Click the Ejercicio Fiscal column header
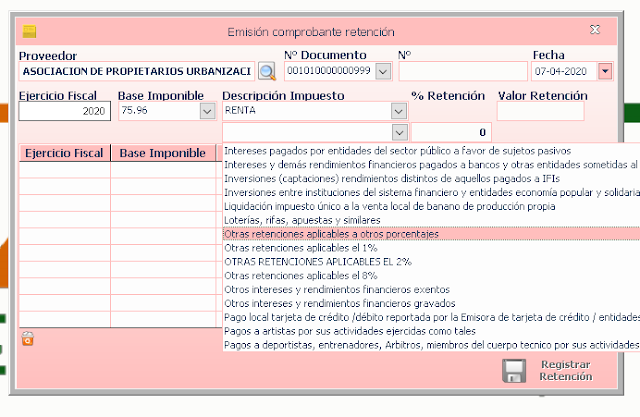Viewport: 640px width, 417px height. tap(64, 153)
